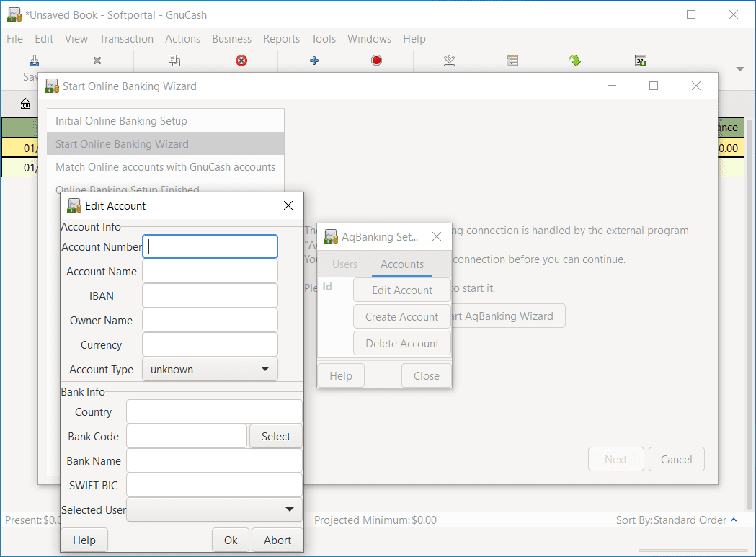
Task: Click the Country input field
Action: click(x=214, y=412)
